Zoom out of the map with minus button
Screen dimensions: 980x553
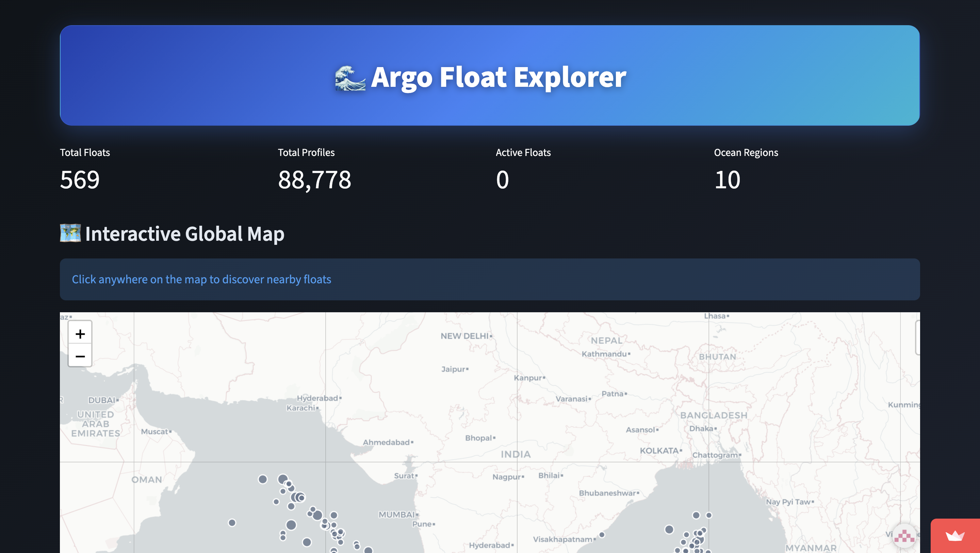coord(80,356)
